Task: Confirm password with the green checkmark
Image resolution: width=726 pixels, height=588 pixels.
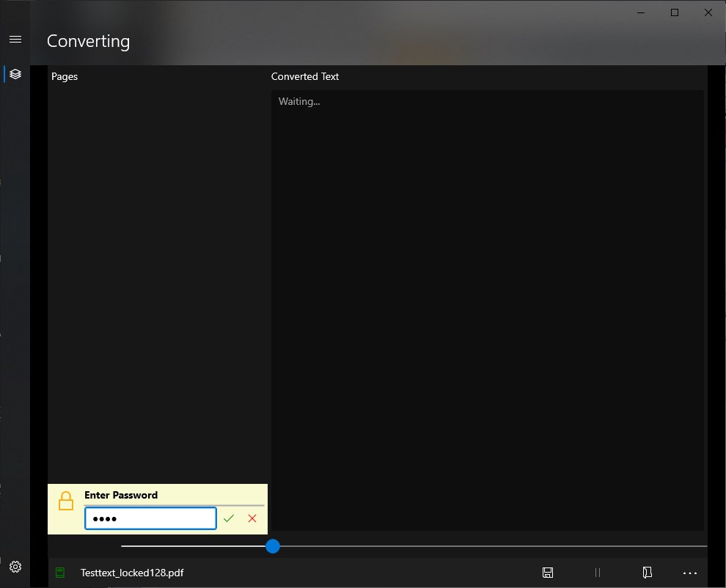Action: (229, 518)
